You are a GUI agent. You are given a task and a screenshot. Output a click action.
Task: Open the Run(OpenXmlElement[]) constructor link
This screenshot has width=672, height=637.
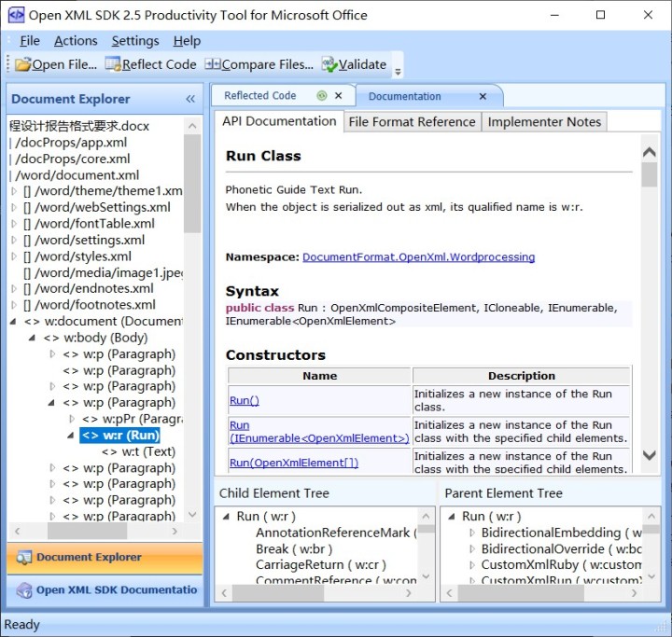tap(294, 463)
